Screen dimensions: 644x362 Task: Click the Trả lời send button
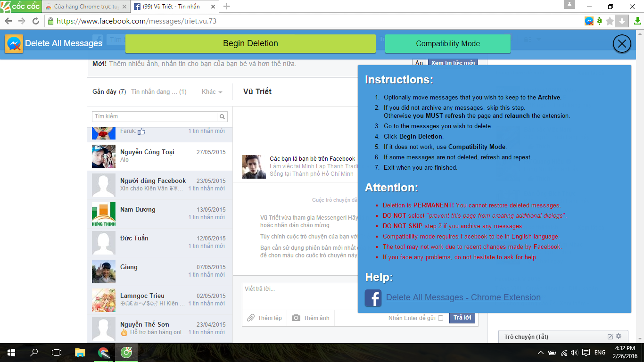tap(462, 318)
